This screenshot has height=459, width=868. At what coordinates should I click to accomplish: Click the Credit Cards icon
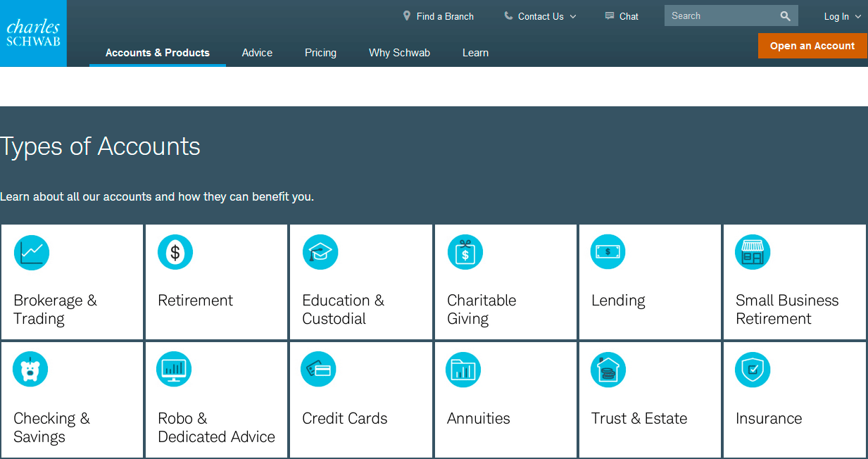pyautogui.click(x=318, y=369)
